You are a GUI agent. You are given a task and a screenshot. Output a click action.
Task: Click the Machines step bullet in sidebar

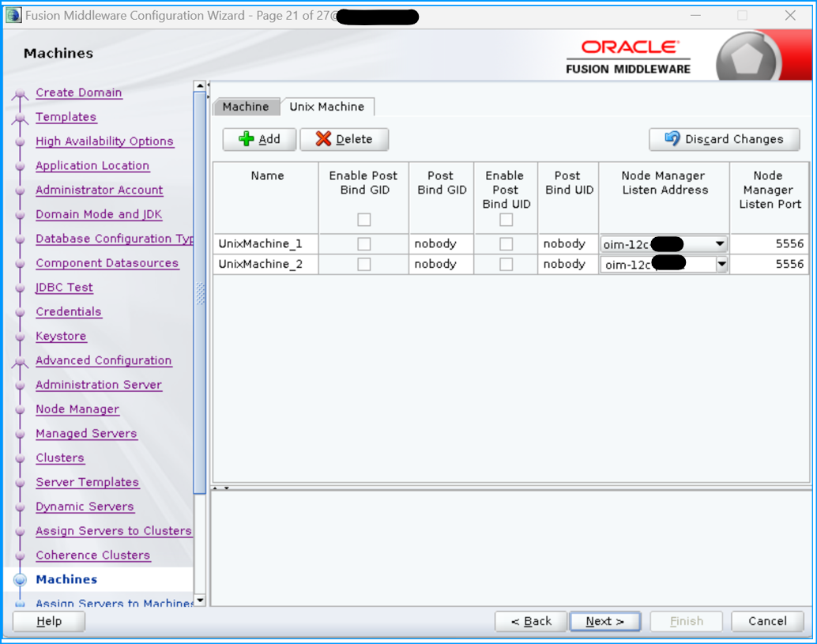click(20, 579)
